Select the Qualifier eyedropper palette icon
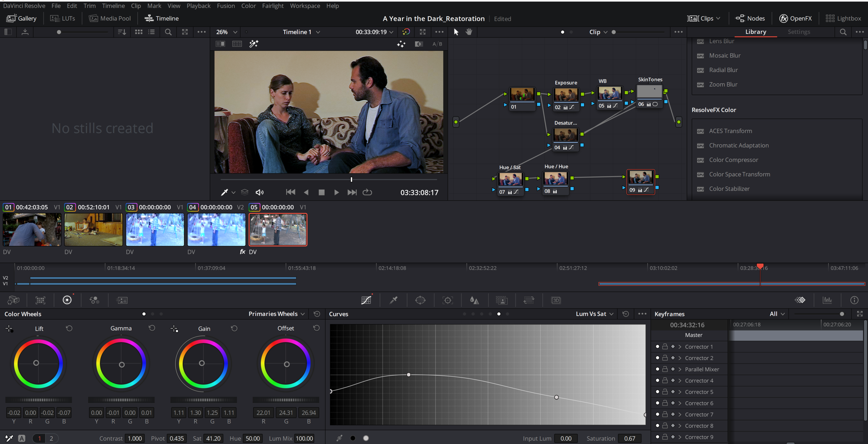This screenshot has width=868, height=444. (x=393, y=300)
